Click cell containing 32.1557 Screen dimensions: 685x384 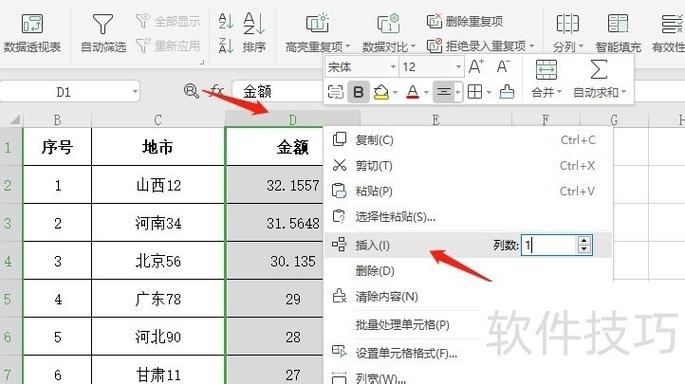coord(274,185)
